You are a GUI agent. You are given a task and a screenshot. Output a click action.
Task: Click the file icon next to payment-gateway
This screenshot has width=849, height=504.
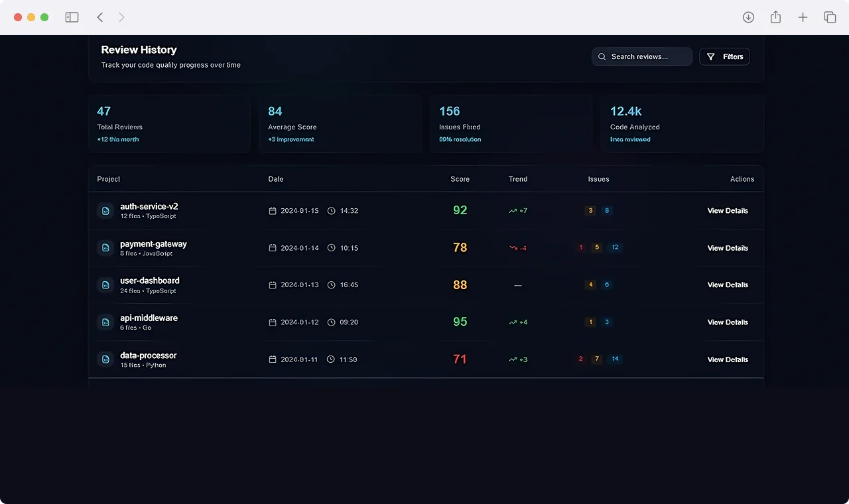pyautogui.click(x=105, y=248)
